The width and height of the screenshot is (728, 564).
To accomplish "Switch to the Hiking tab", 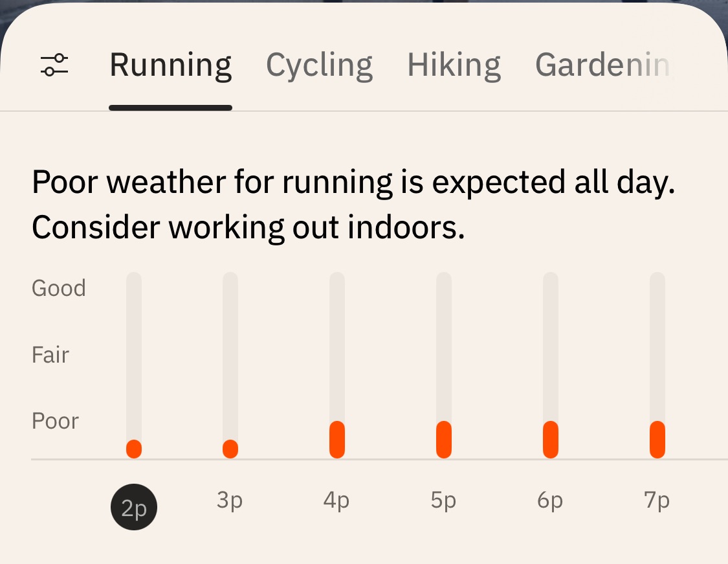I will [x=454, y=65].
